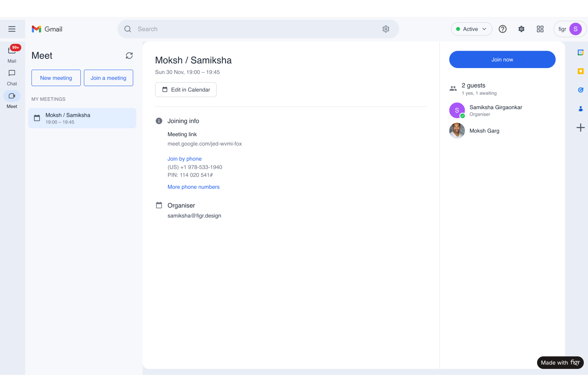Viewport: 588px width, 392px height.
Task: Expand the Active status dropdown
Action: point(471,29)
